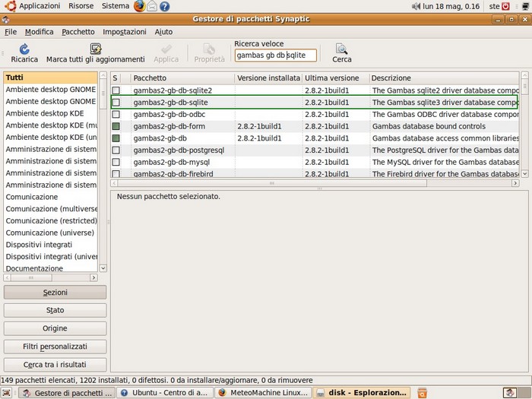Viewport: 532px width, 399px height.
Task: Select the Documentazione category
Action: point(50,268)
